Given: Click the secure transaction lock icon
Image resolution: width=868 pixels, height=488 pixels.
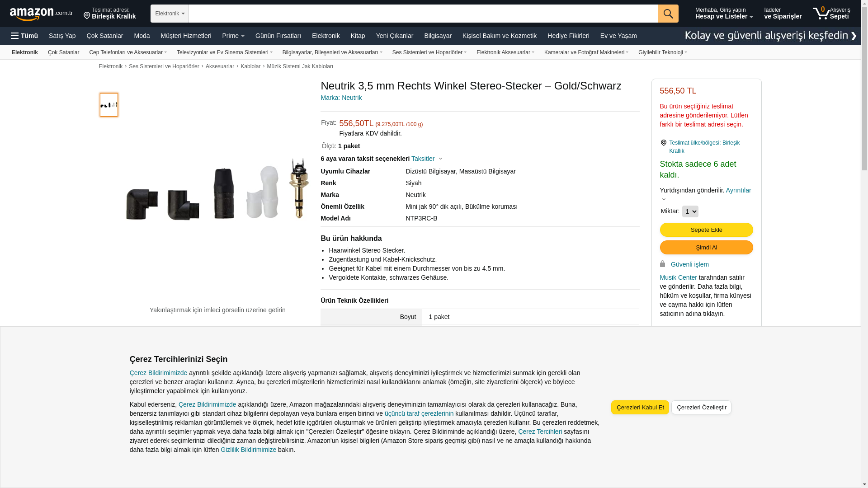Looking at the screenshot, I should point(662,264).
